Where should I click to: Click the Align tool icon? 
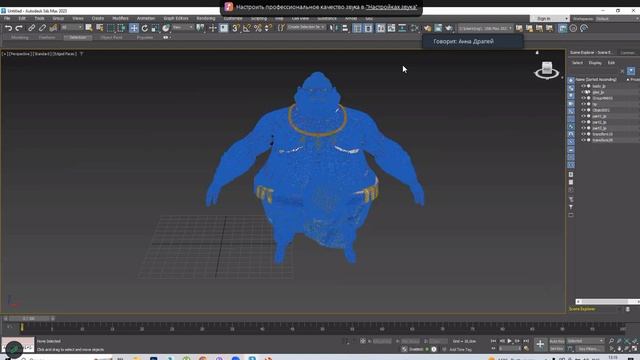345,28
